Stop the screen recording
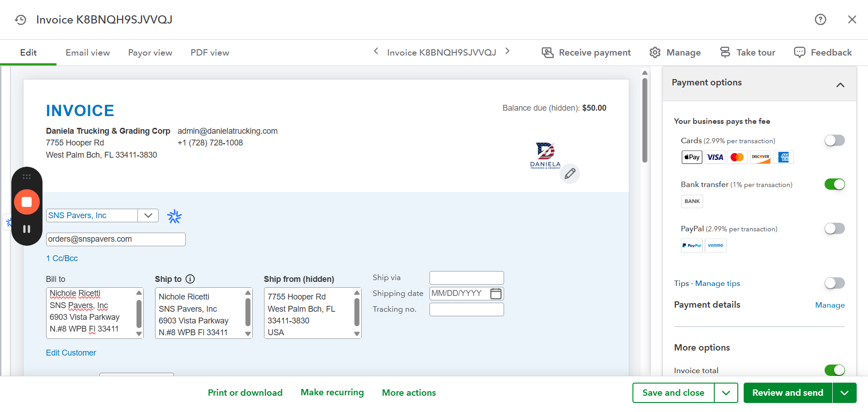This screenshot has width=868, height=412. tap(27, 202)
